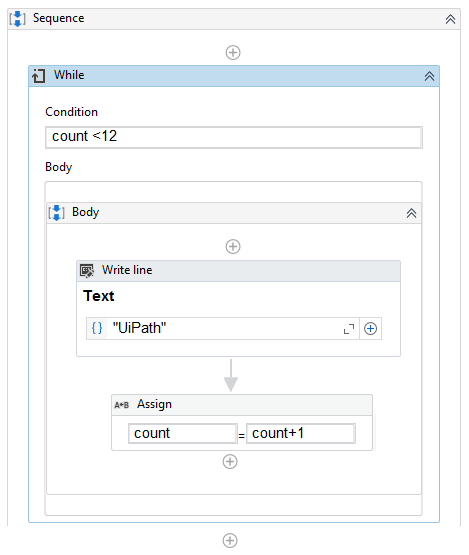Collapse the Body sequence
The width and height of the screenshot is (469, 555).
[x=411, y=213]
